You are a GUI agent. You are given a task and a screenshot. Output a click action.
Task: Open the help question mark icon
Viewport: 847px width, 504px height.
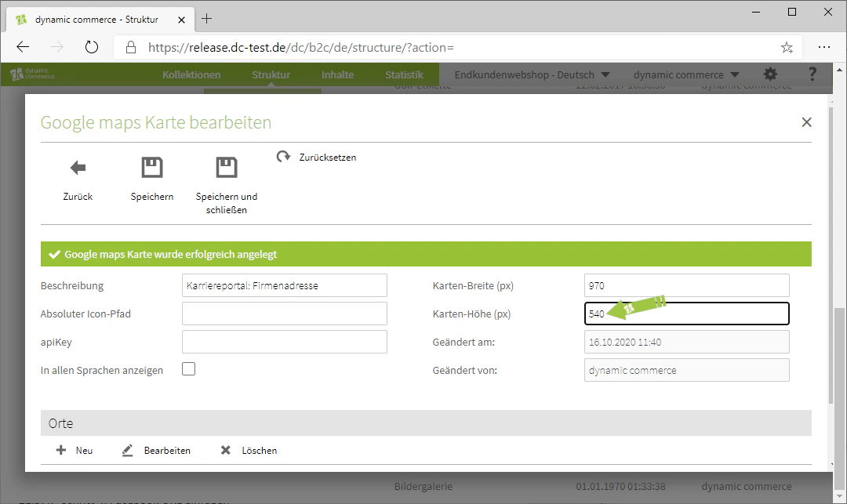click(x=812, y=74)
